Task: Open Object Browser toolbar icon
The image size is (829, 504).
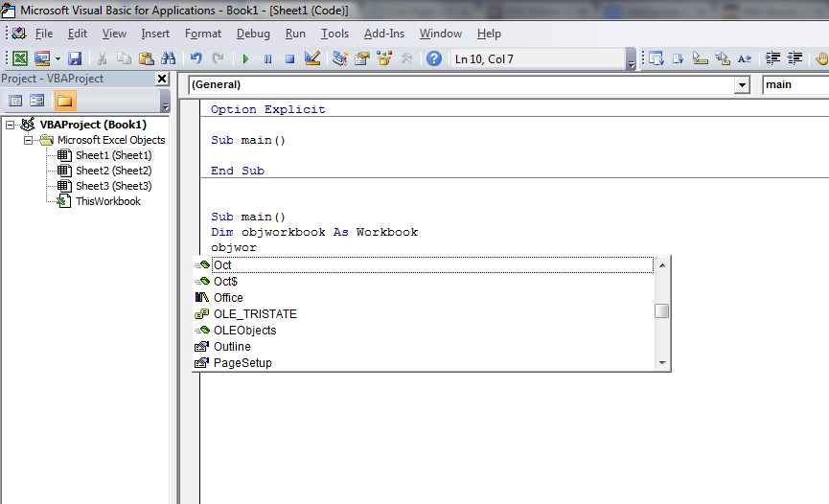Action: 384,58
